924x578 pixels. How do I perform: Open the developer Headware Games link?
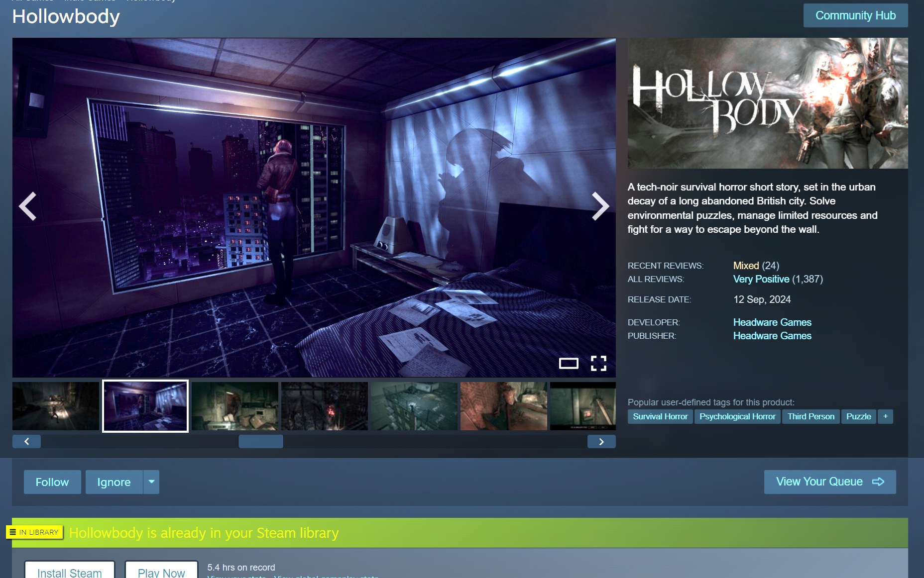772,322
